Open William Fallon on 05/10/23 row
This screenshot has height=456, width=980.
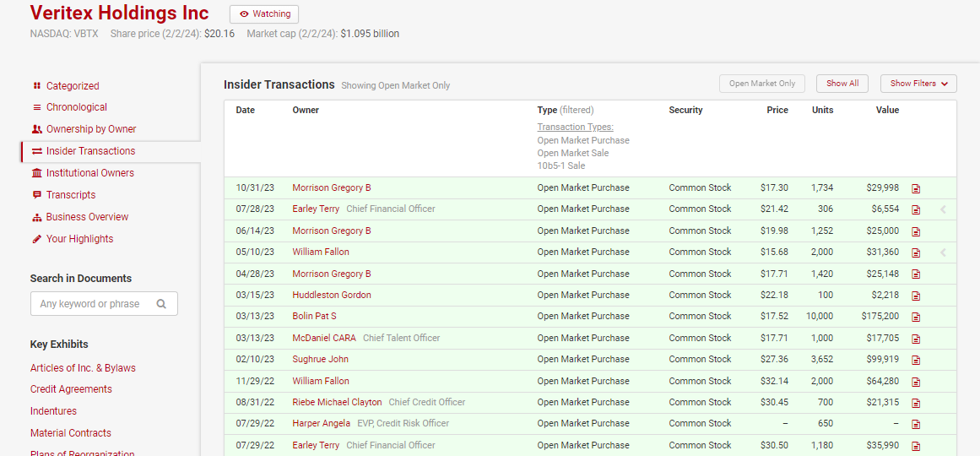tap(321, 252)
